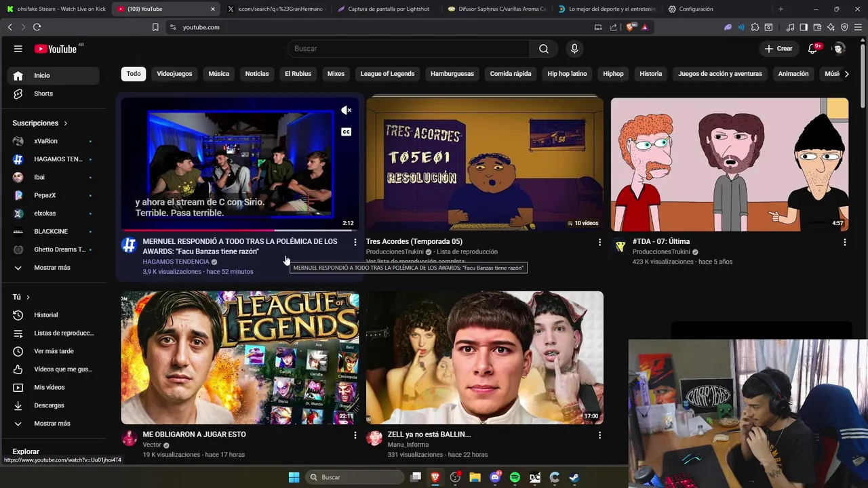
Task: Select the Noticias filter chip
Action: pyautogui.click(x=257, y=74)
